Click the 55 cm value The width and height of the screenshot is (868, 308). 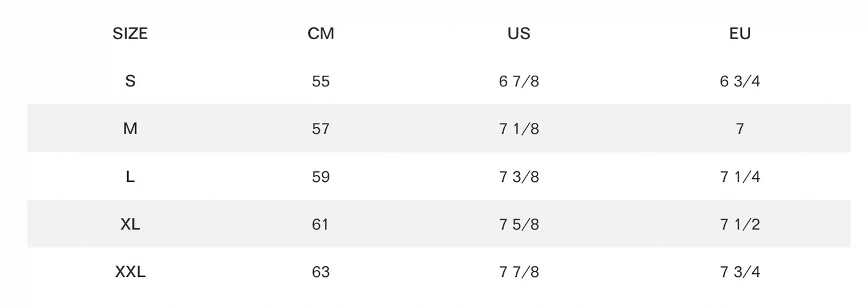click(x=321, y=81)
